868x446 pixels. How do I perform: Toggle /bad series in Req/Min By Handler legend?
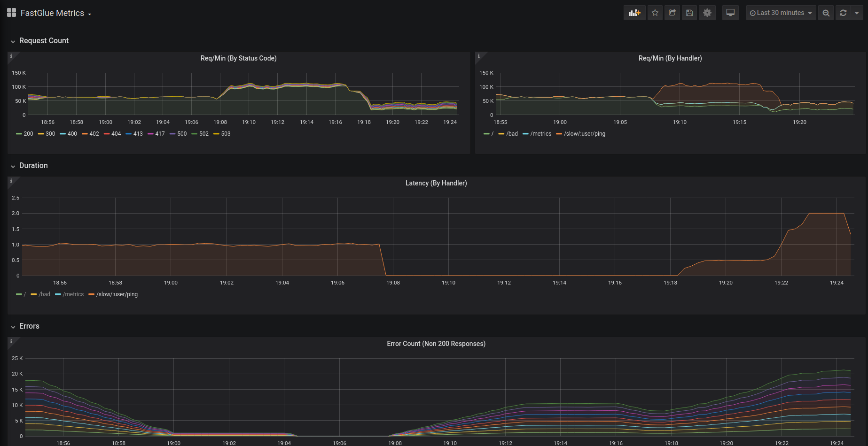(x=512, y=134)
